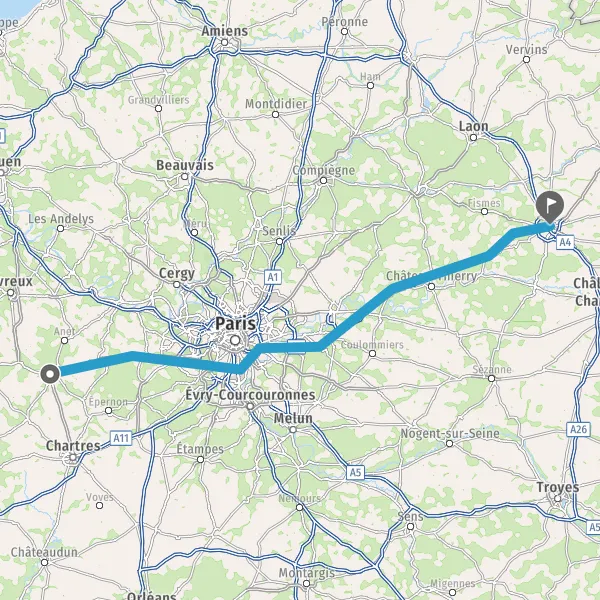Select the Troyes city label
The image size is (600, 600).
[558, 488]
